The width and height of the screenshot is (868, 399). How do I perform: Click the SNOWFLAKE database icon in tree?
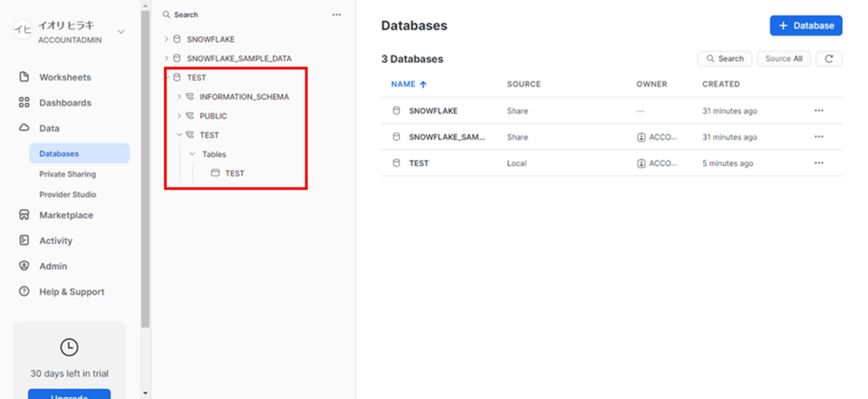pos(177,39)
